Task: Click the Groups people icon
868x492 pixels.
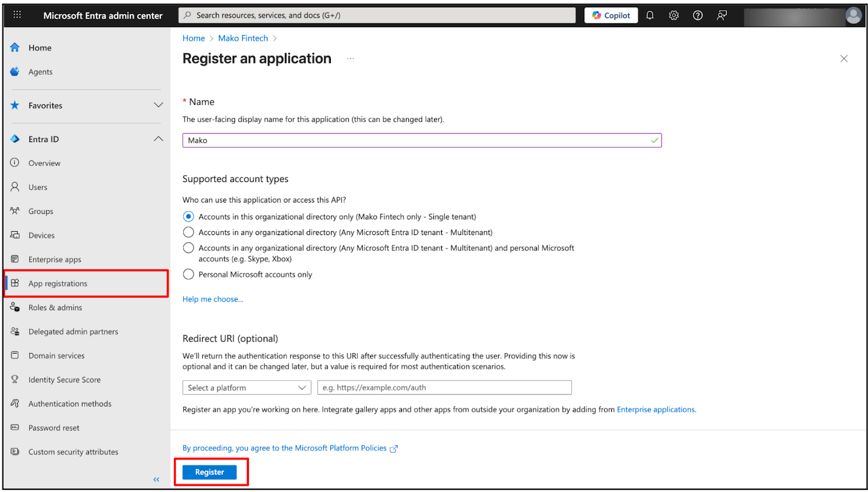Action: point(15,211)
